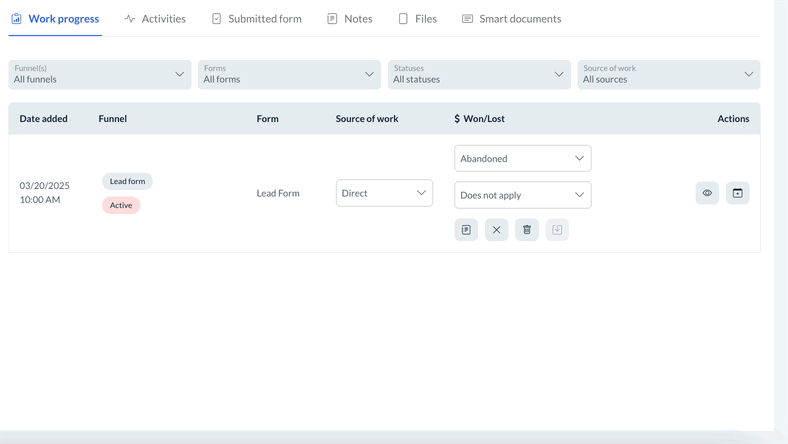Click the Date added column header

click(x=44, y=119)
